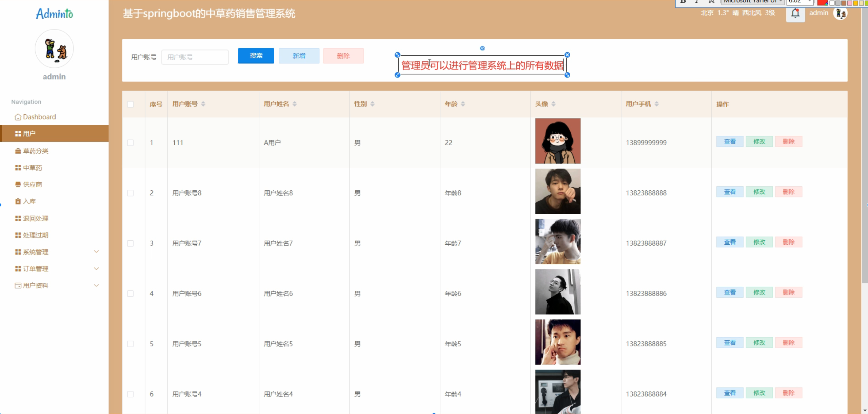Check the checkbox for row 1
868x414 pixels.
[x=130, y=143]
